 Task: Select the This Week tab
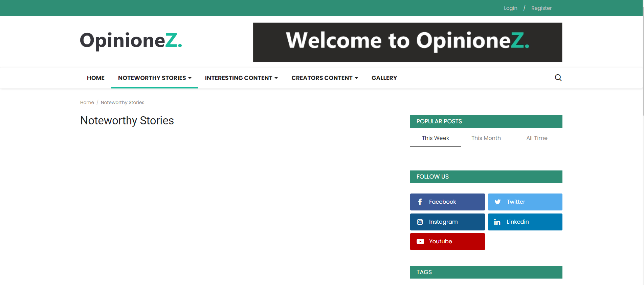[x=435, y=138]
